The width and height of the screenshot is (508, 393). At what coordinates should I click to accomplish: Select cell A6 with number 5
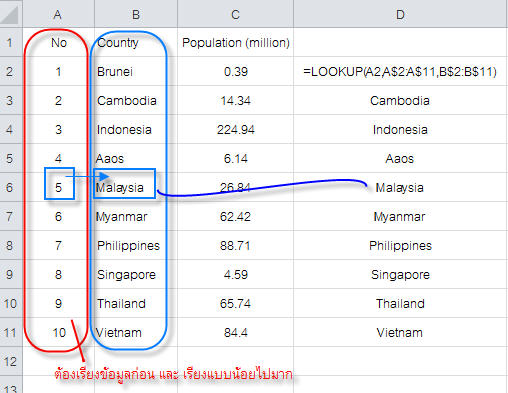click(59, 187)
